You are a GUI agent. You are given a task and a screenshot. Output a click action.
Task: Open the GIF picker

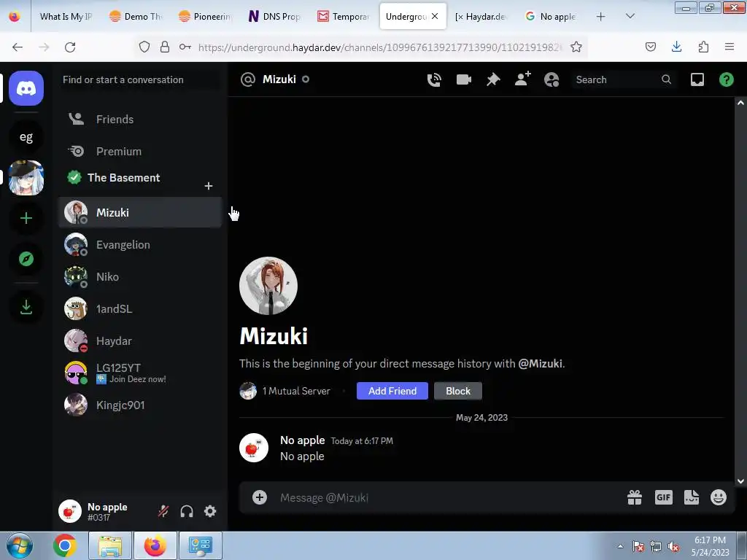[664, 497]
